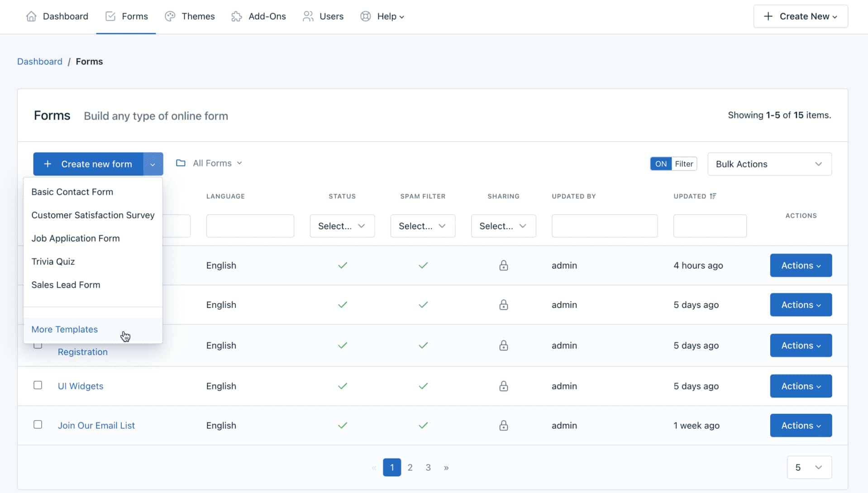Click the sharing lock icon for UI Widgets

[x=503, y=386]
